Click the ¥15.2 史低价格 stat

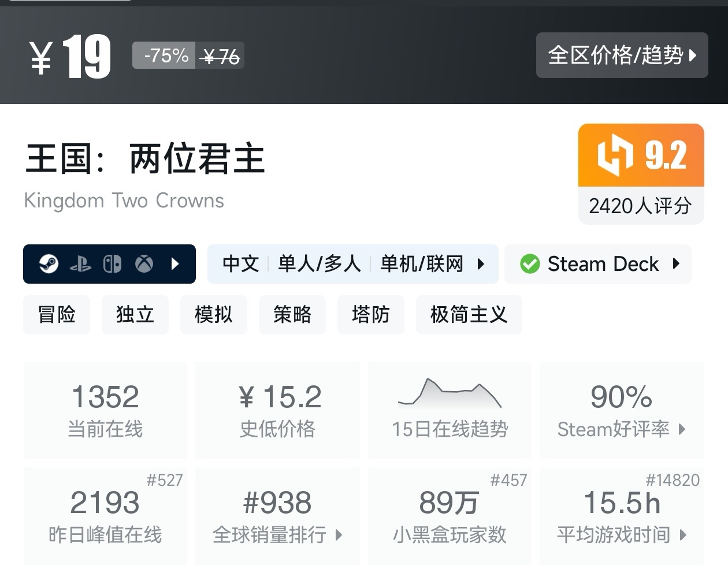pyautogui.click(x=278, y=410)
